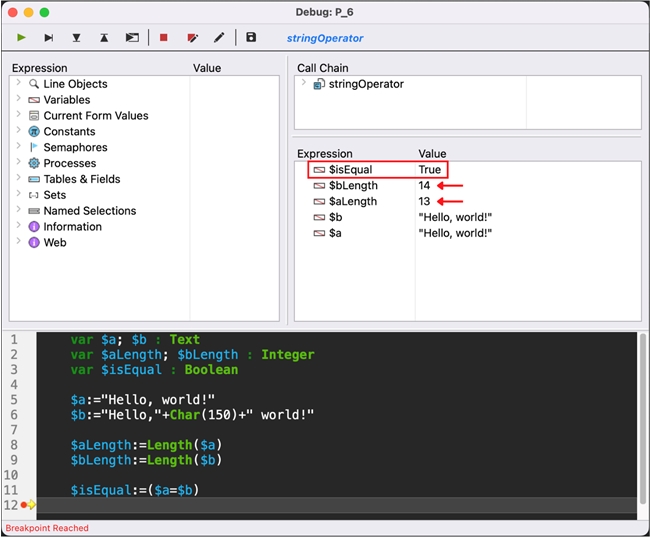Click the stringOperator method name link
Image resolution: width=650 pixels, height=537 pixels.
tap(325, 38)
